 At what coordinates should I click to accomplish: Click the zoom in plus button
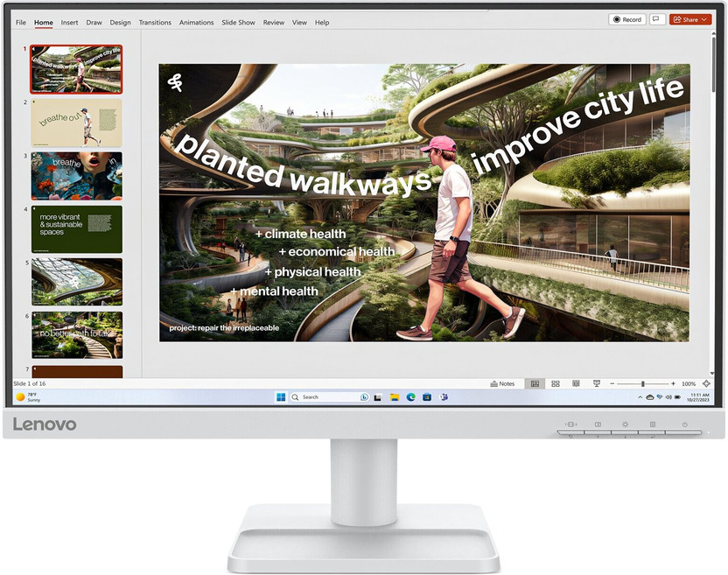pos(673,383)
